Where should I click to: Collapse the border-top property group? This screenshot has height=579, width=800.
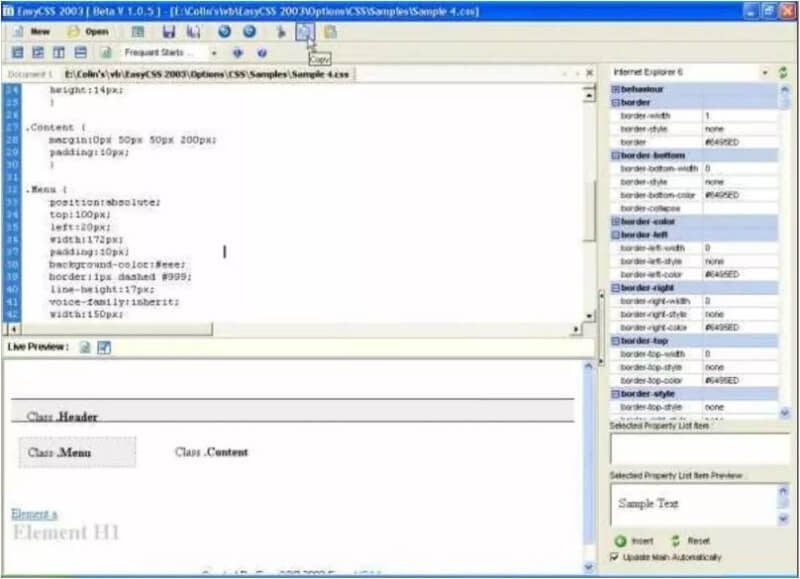[x=615, y=341]
